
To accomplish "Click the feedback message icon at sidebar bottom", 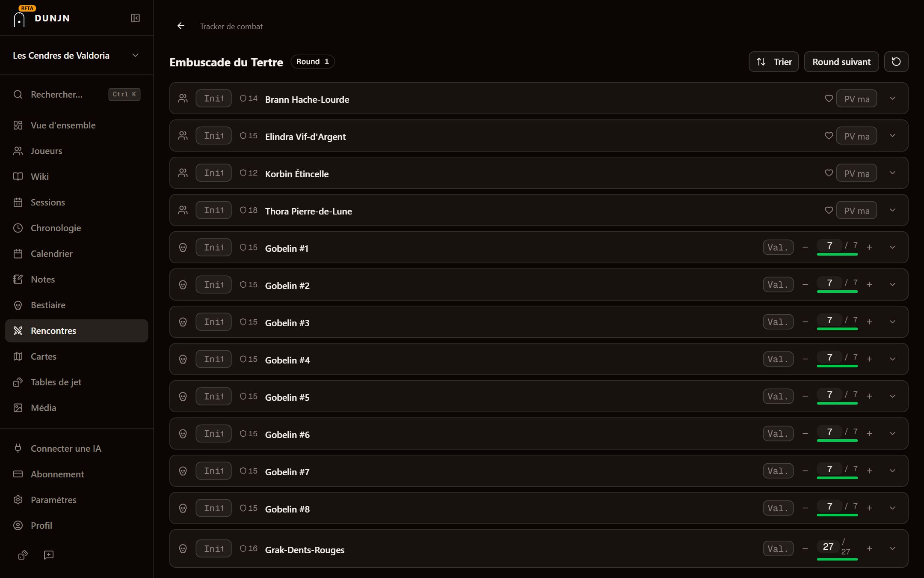I will tap(49, 555).
